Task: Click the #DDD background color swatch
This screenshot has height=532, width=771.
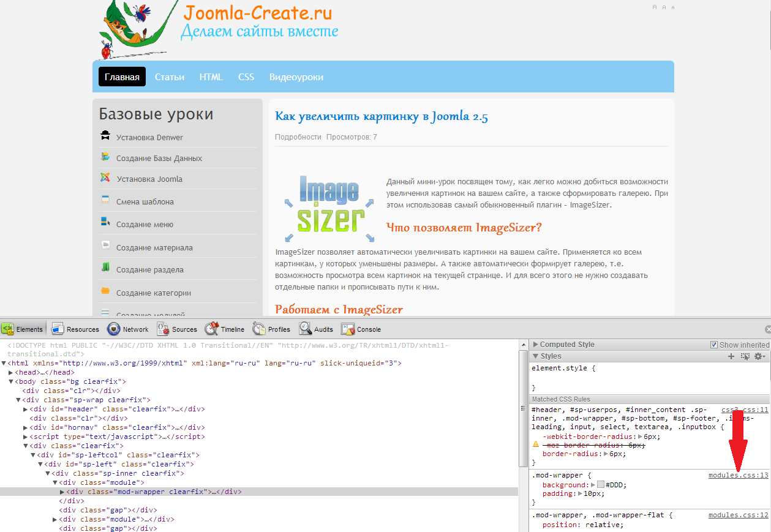Action: (601, 485)
